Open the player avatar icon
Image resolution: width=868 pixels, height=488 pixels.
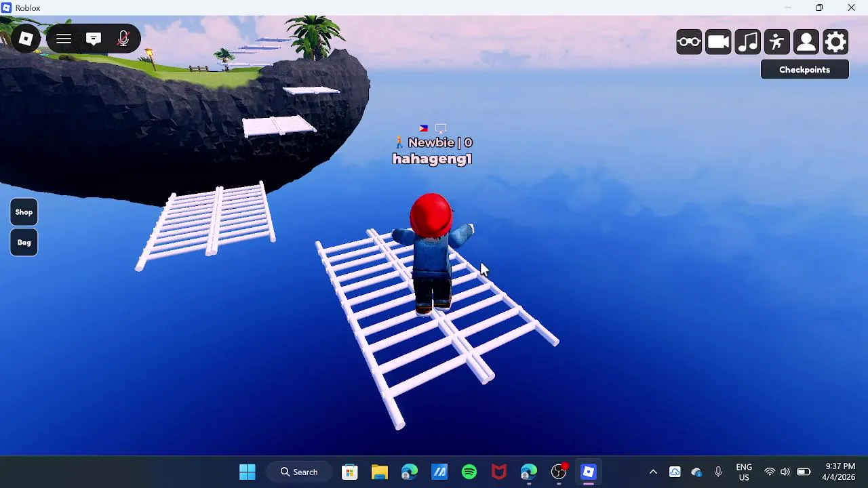click(806, 42)
